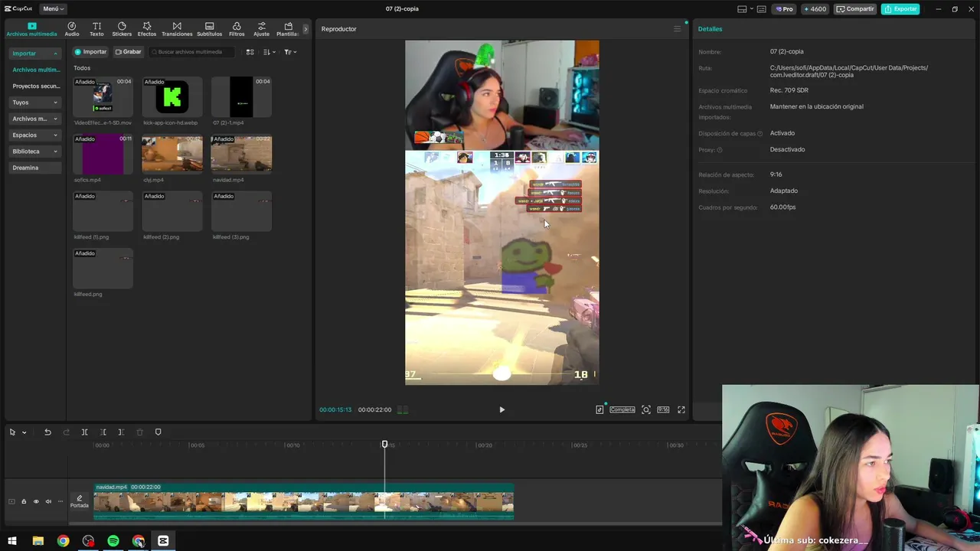This screenshot has width=980, height=551.
Task: Undo the last action
Action: click(47, 432)
